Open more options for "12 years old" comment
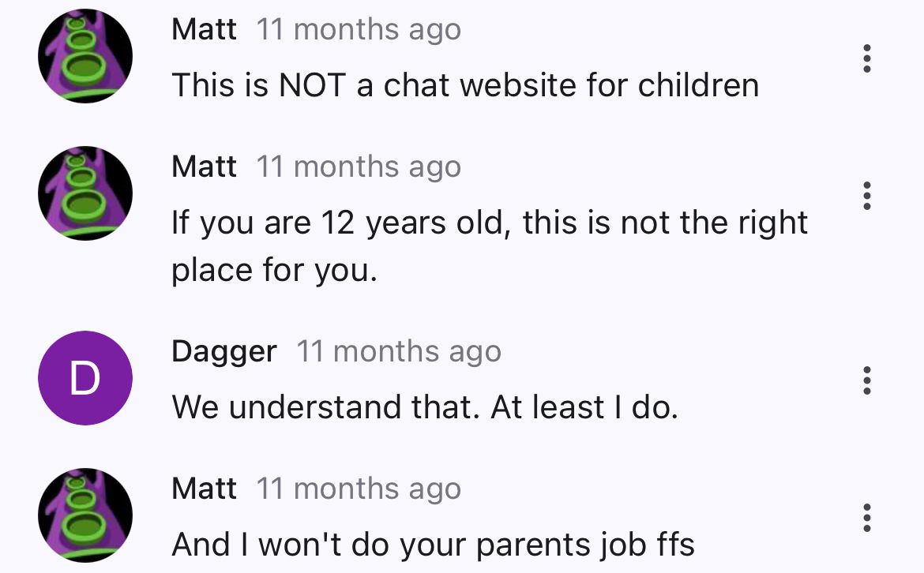Viewport: 924px width, 573px height. click(x=867, y=196)
